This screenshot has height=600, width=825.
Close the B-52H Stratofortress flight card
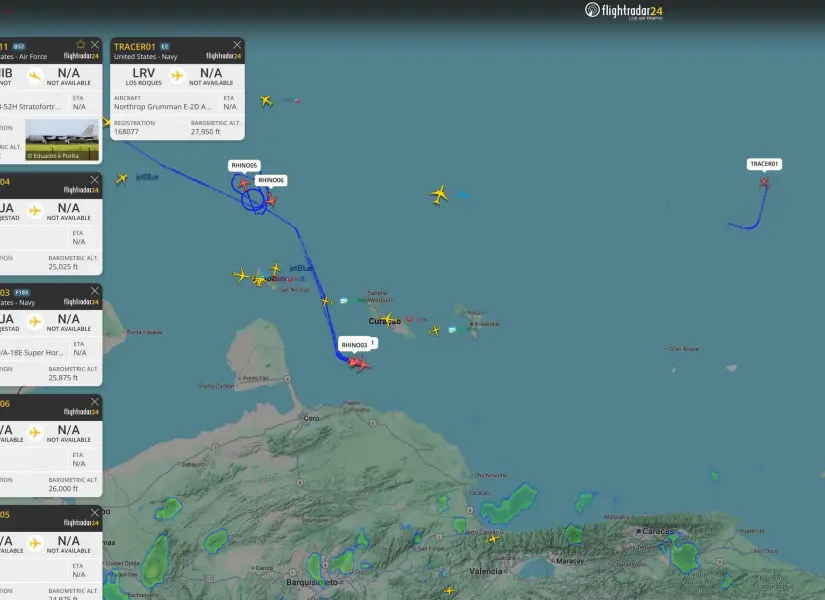[x=95, y=45]
